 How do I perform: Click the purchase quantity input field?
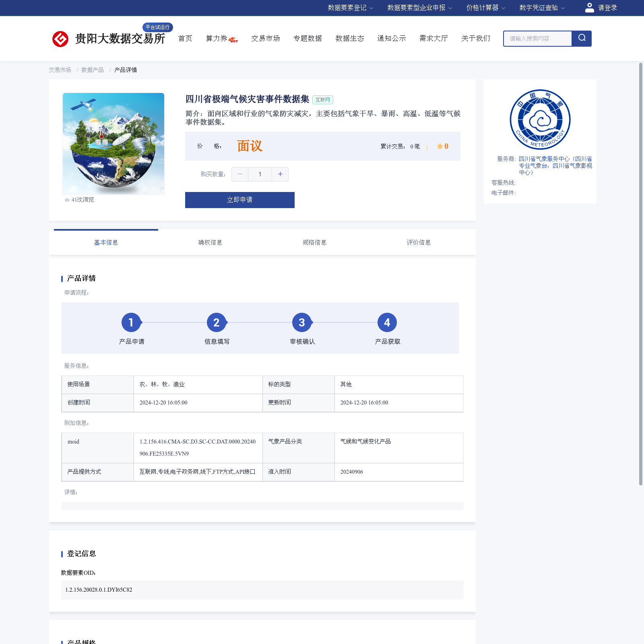tap(260, 174)
